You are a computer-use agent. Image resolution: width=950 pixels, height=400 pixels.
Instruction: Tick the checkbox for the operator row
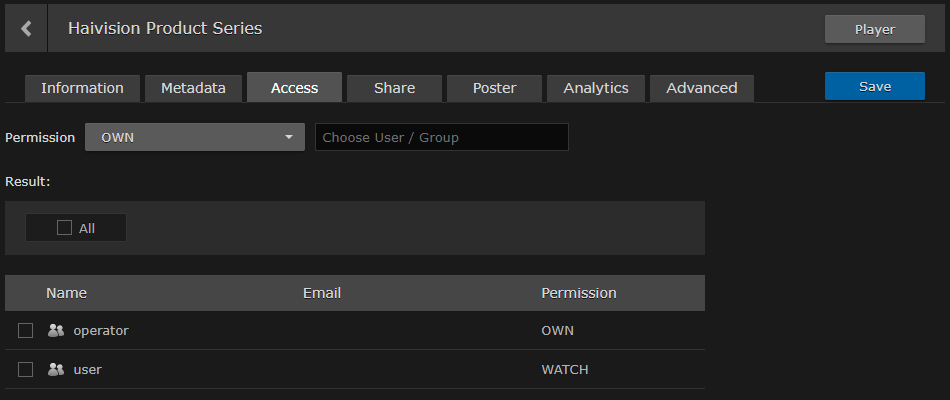click(x=26, y=330)
